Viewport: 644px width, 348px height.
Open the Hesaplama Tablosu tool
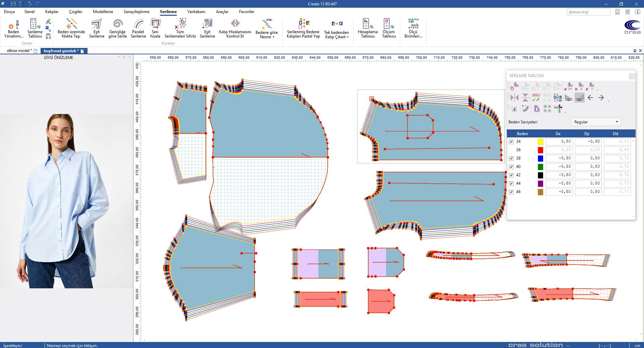368,28
